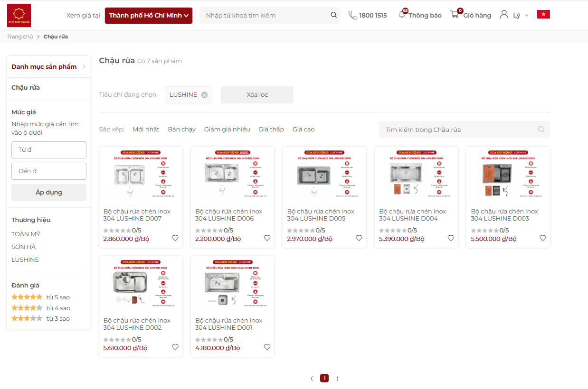
Task: Click the phone icon next to 1800 1515
Action: pyautogui.click(x=352, y=15)
